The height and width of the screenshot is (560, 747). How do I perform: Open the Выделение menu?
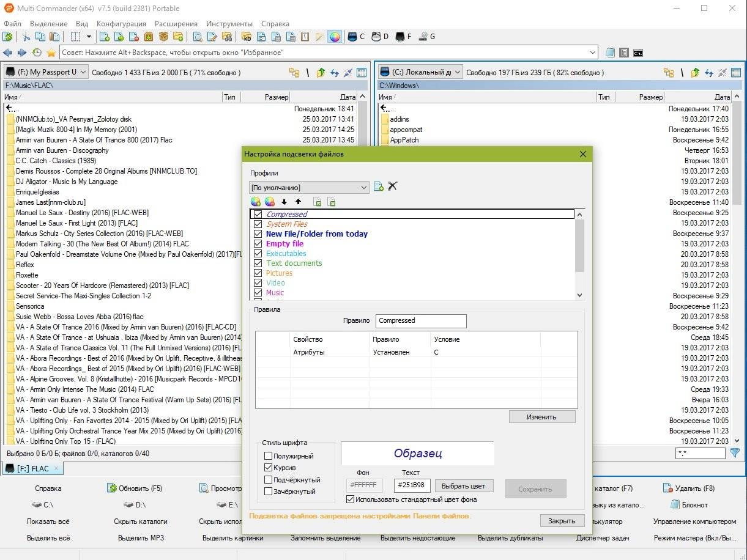[x=48, y=24]
